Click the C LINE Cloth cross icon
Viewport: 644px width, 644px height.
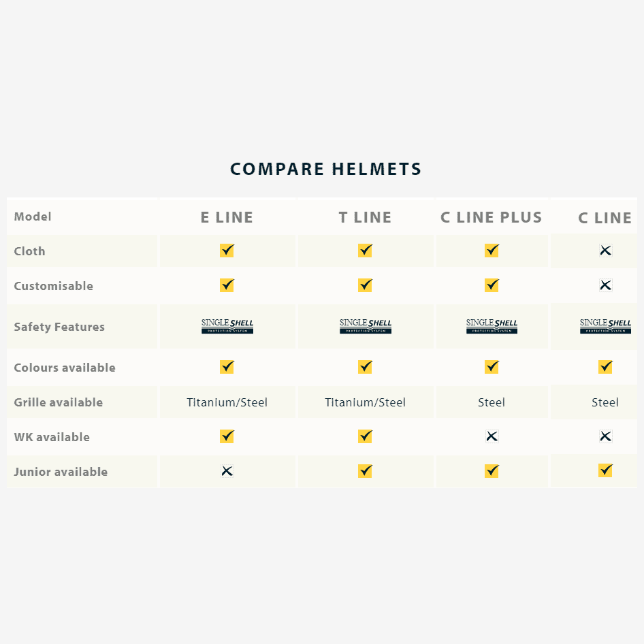tap(605, 251)
